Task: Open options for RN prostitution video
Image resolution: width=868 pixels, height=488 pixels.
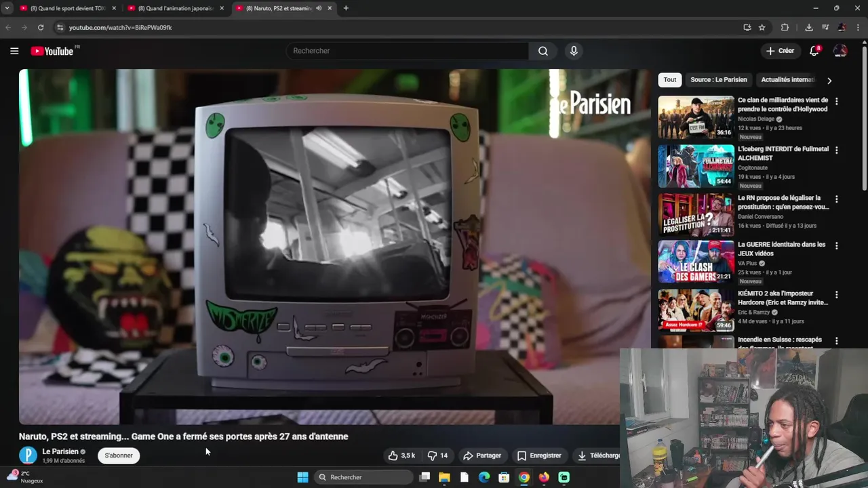Action: tap(836, 199)
